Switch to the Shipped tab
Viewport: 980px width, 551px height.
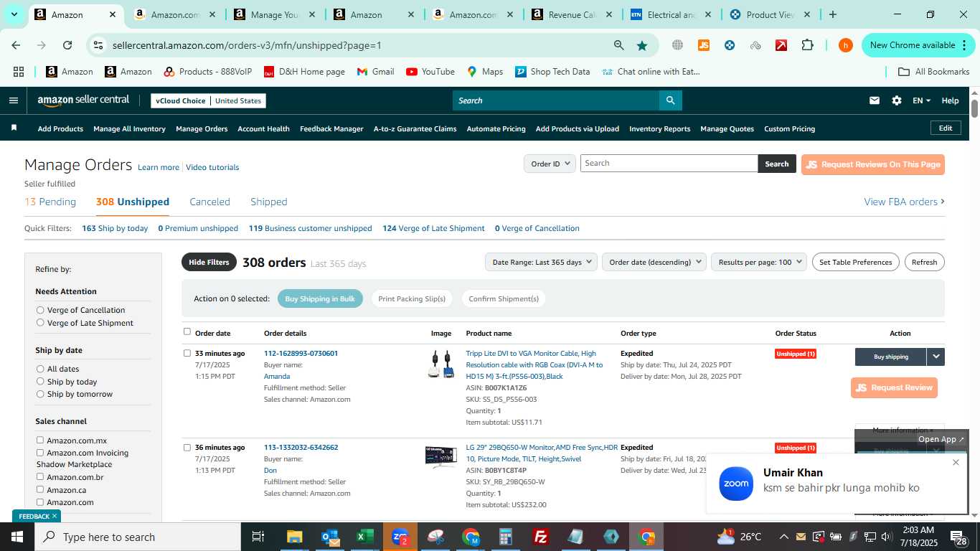269,202
